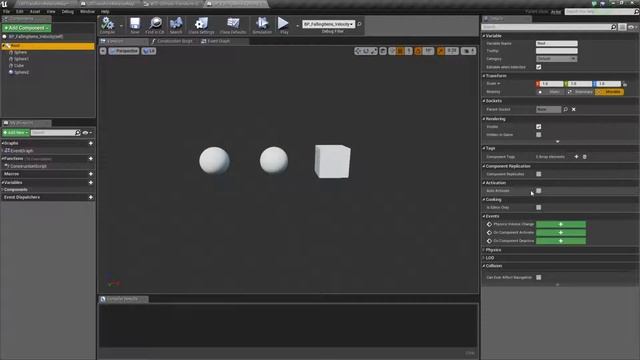The height and width of the screenshot is (360, 640).
Task: Click the Details search magnifier icon
Action: pyautogui.click(x=613, y=27)
